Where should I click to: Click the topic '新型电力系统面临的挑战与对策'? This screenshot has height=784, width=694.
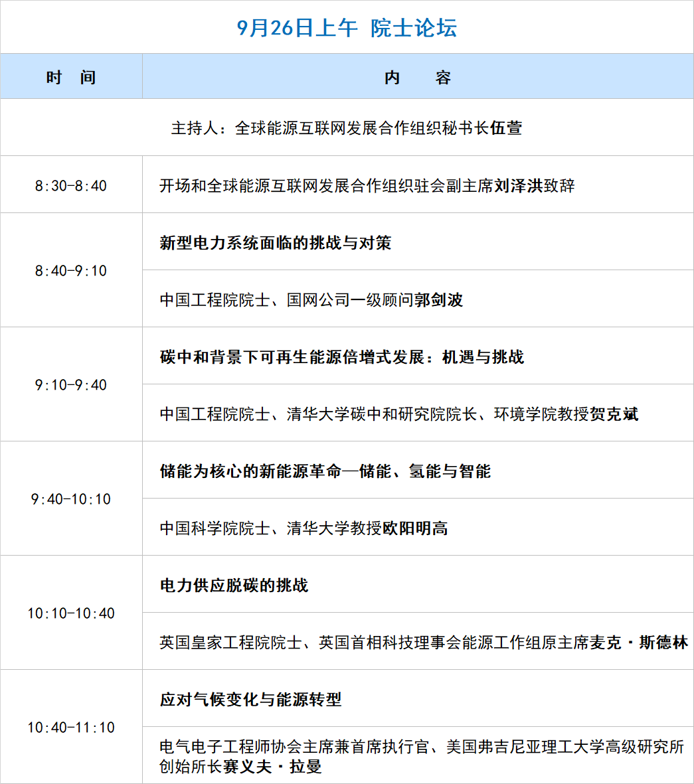point(276,242)
